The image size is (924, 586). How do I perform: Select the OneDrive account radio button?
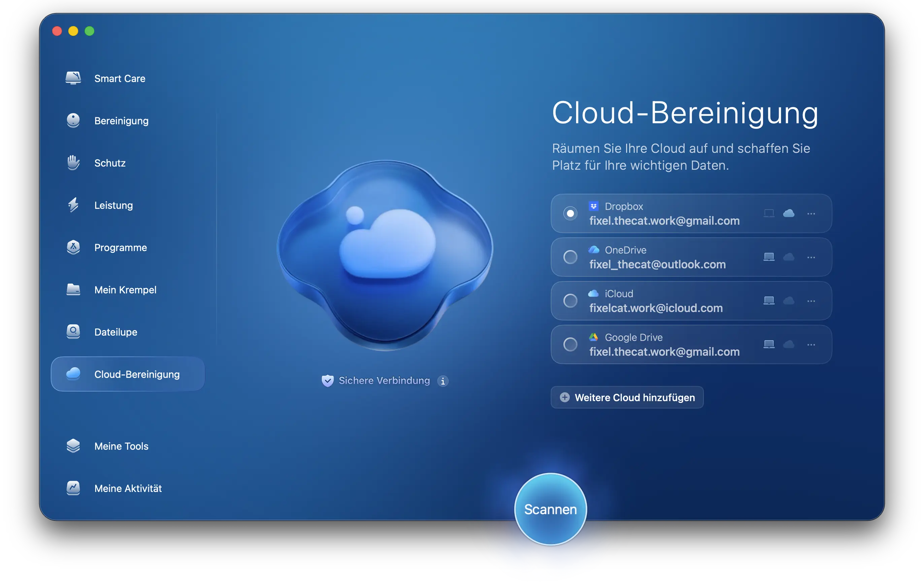pos(570,257)
